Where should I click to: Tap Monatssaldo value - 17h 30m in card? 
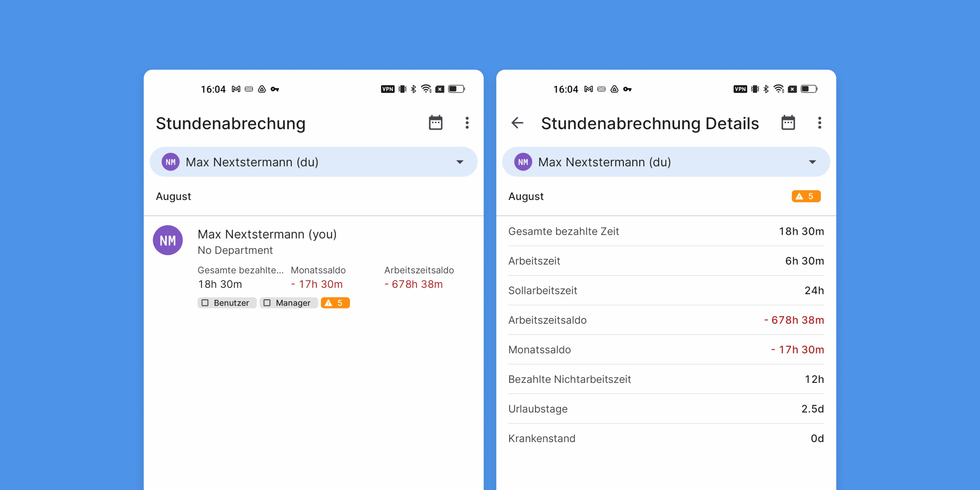coord(317,285)
